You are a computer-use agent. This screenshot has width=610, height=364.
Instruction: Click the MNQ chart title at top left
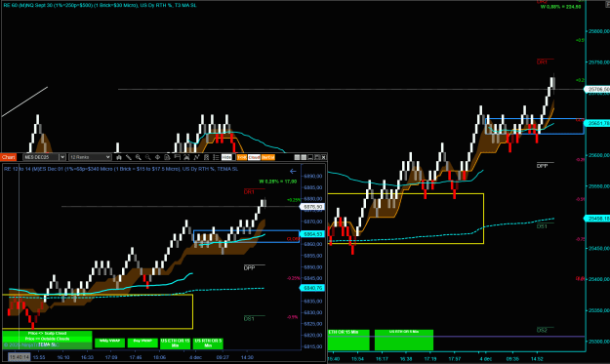(x=100, y=6)
